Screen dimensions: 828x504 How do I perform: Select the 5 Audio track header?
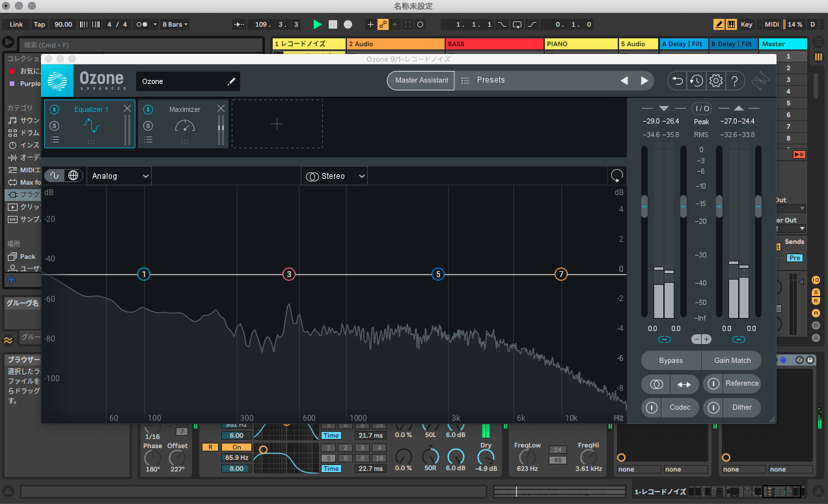pos(639,44)
